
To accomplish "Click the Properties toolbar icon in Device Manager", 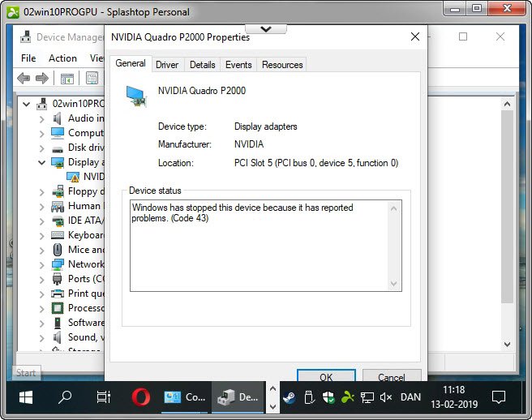I will [x=92, y=79].
